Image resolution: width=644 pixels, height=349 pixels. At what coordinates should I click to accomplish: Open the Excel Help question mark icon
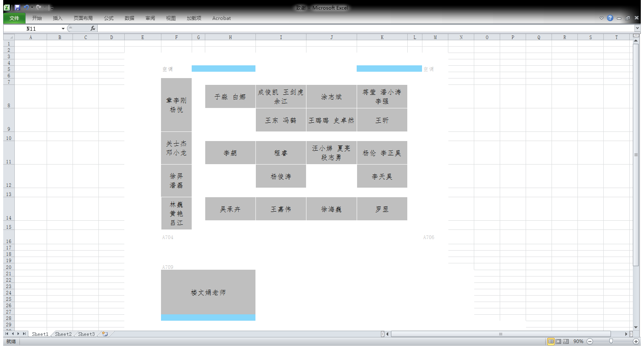[610, 18]
